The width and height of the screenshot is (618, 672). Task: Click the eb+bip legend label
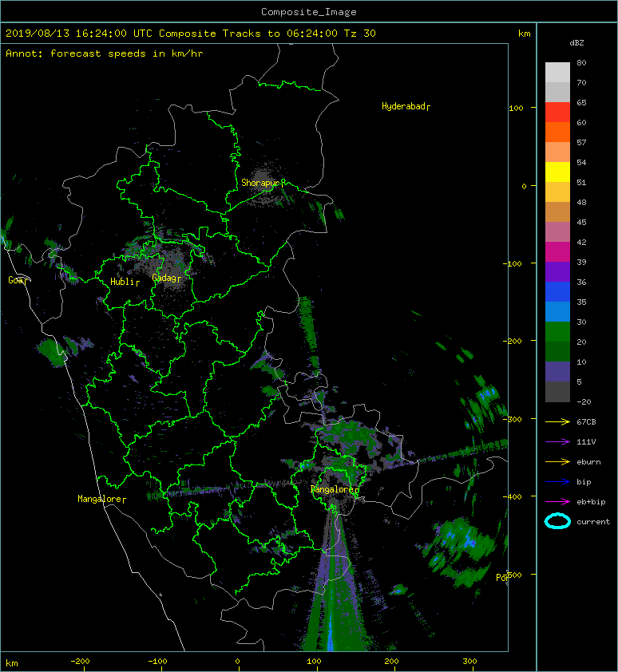point(591,502)
